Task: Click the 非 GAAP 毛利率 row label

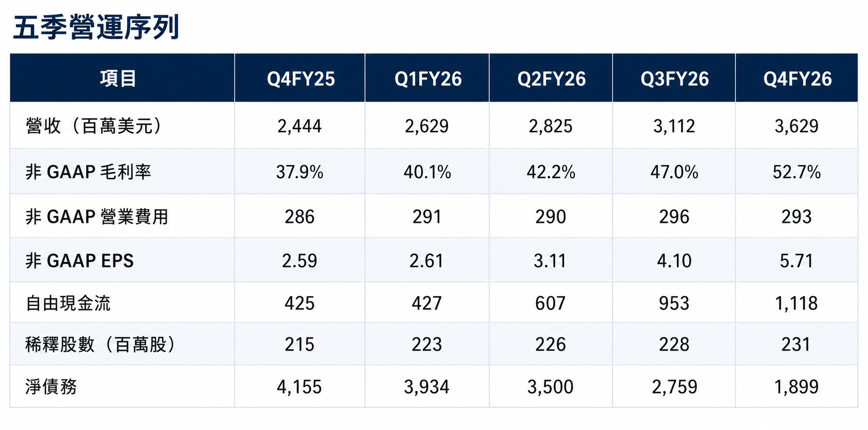Action: pos(88,172)
